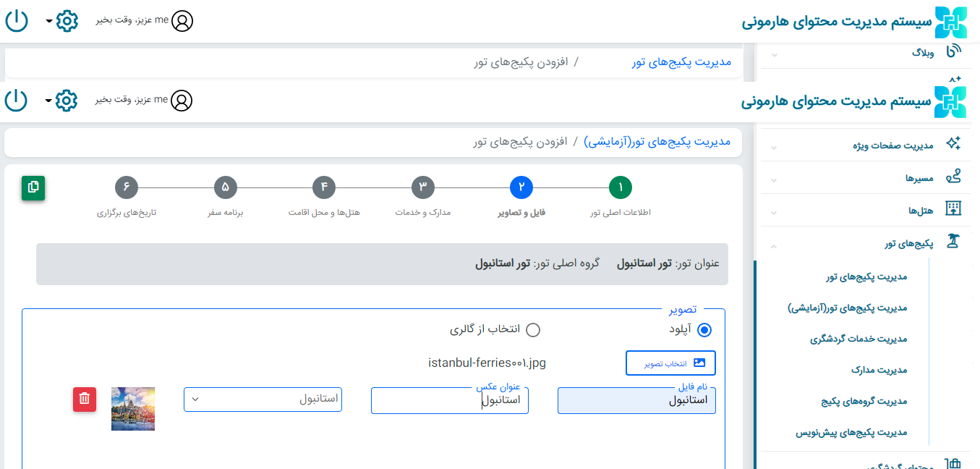This screenshot has height=469, width=980.
Task: Click the tour packages palm icon
Action: [x=953, y=243]
